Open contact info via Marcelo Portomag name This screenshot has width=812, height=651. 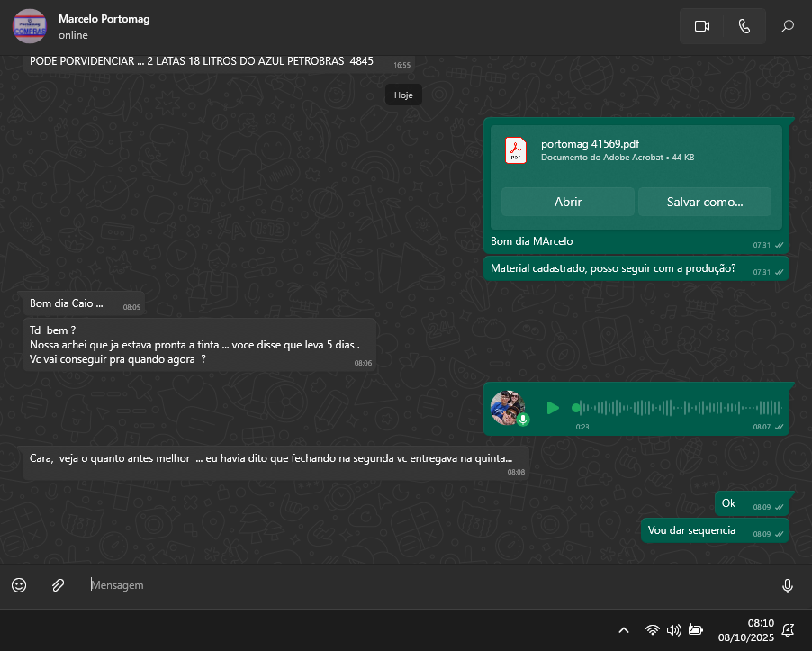(x=104, y=18)
